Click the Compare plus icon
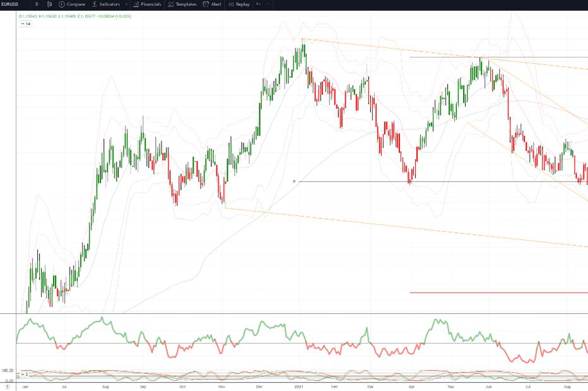Viewport: 588px width, 391px height. pos(61,4)
